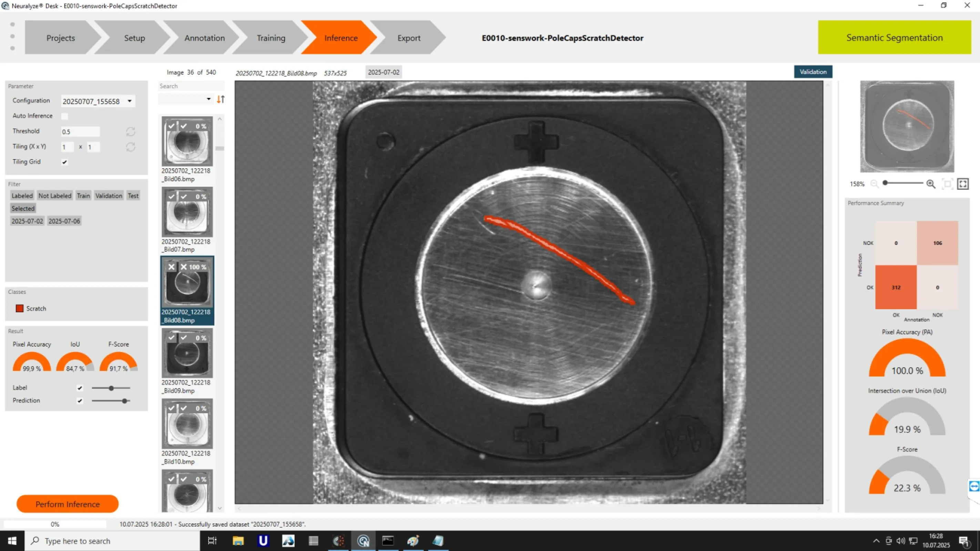Click the refresh icon next to Tiling settings
This screenshot has height=551, width=980.
click(x=131, y=147)
